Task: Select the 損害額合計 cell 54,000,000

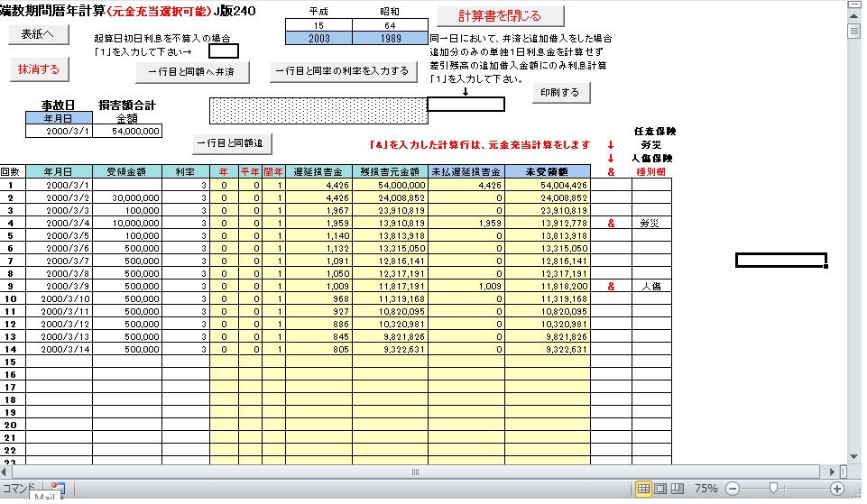Action: [127, 131]
